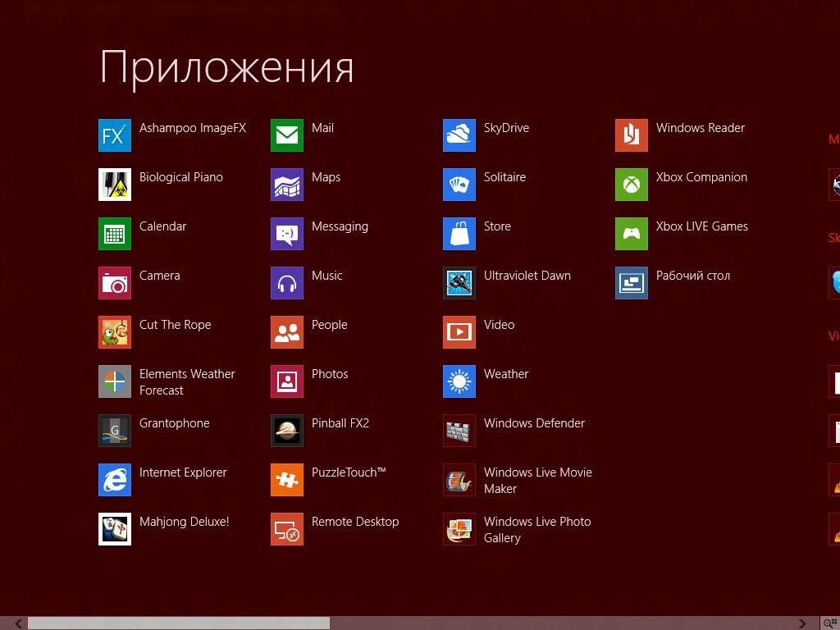Open Xbox LIVE Games controller icon

click(632, 234)
